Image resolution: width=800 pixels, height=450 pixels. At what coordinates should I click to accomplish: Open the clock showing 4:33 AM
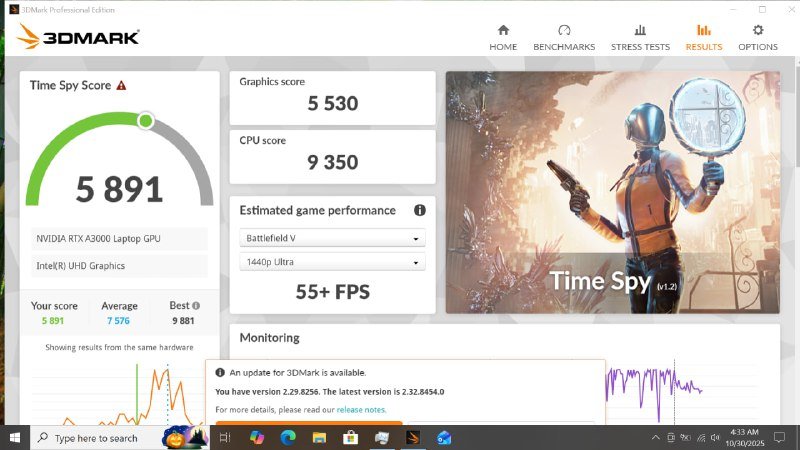744,438
